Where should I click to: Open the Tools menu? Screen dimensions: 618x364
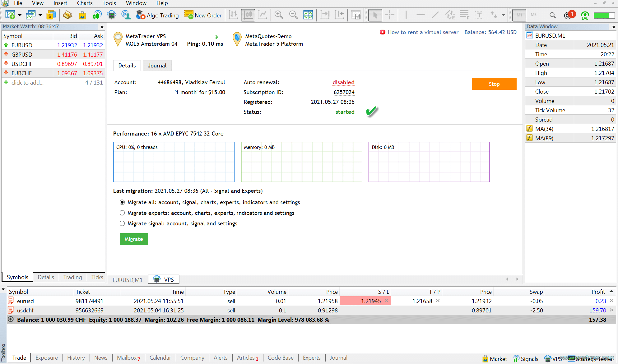point(109,3)
